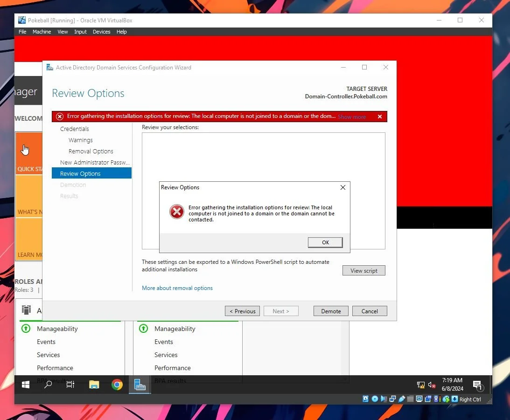Click OK in the Review Options error dialog
510x420 pixels.
[x=325, y=242]
